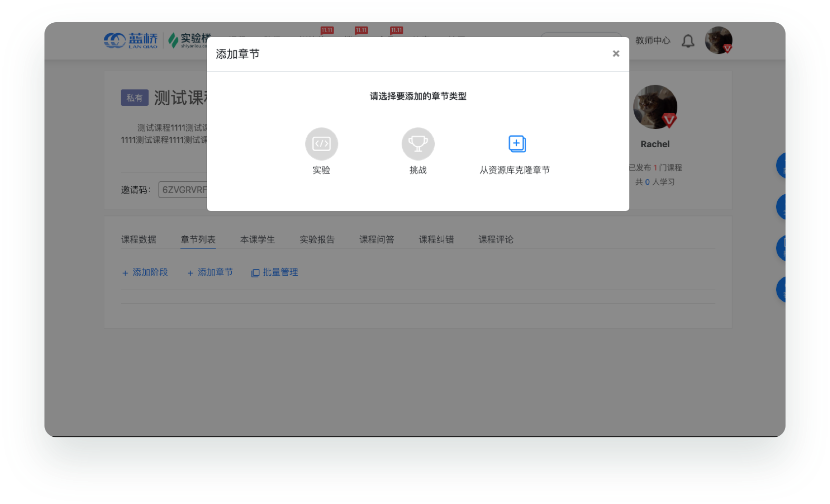
Task: Click the 添加阶段 link
Action: click(x=145, y=272)
